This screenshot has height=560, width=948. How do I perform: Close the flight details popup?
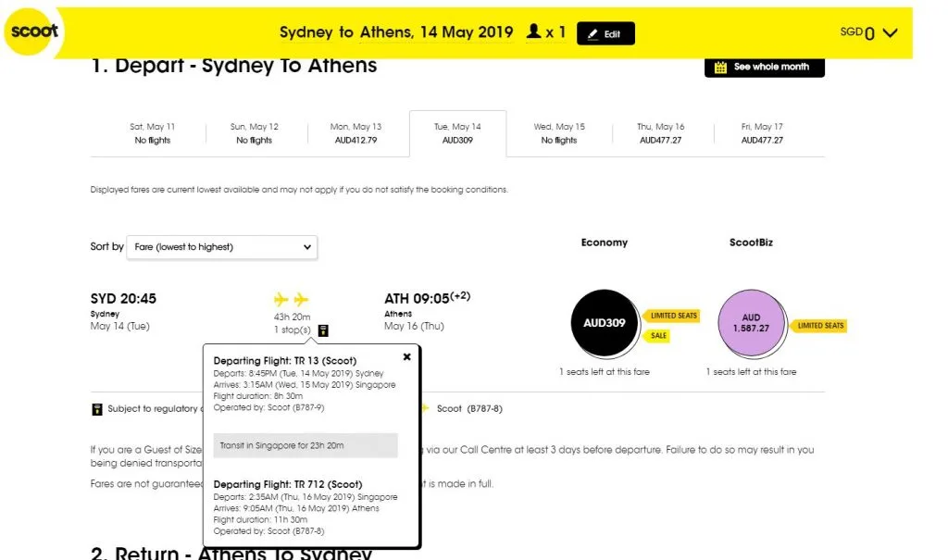coord(407,356)
